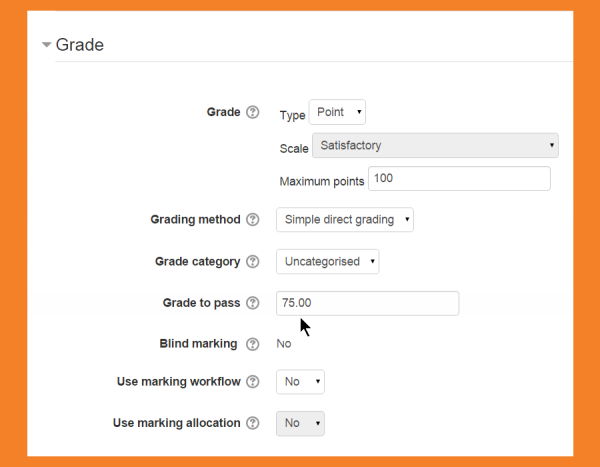600x467 pixels.
Task: Click the Grade to pass help icon
Action: (253, 302)
